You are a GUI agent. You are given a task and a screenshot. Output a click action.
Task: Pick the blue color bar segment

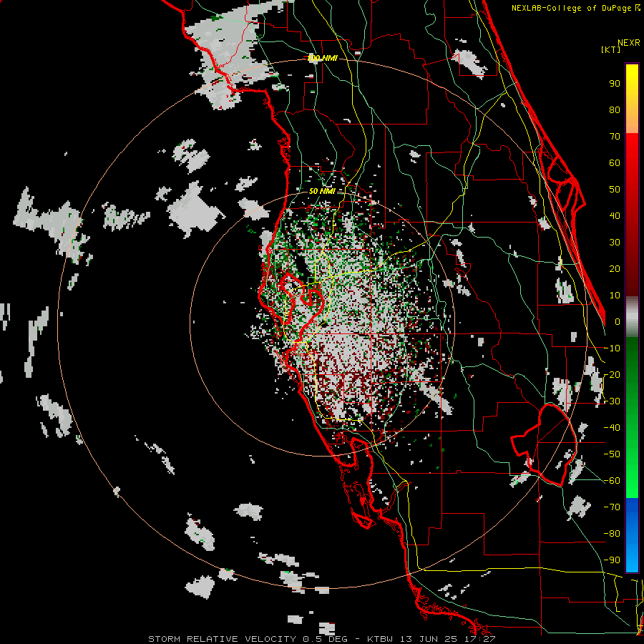click(x=632, y=535)
